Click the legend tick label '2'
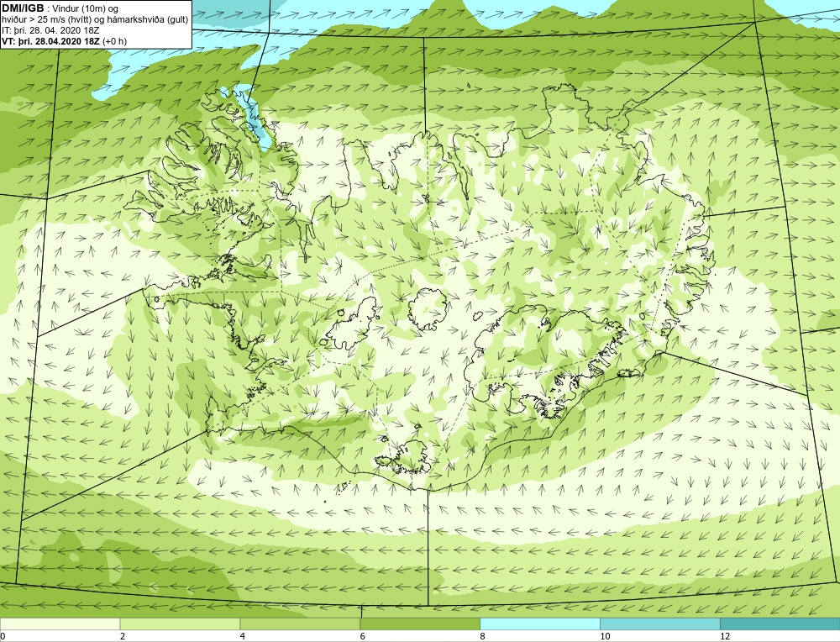The height and width of the screenshot is (642, 840). [123, 636]
